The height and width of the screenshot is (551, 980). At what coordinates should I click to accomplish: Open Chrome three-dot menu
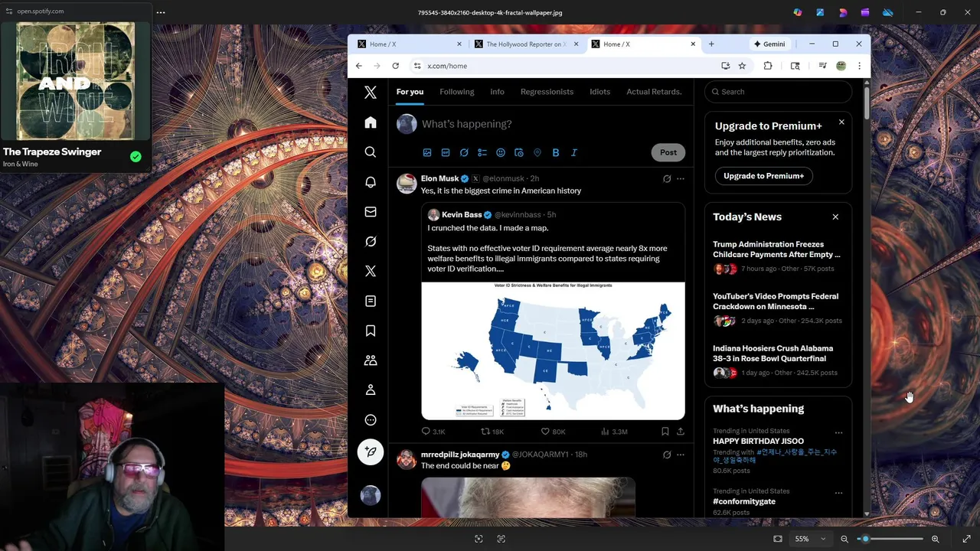pos(859,66)
